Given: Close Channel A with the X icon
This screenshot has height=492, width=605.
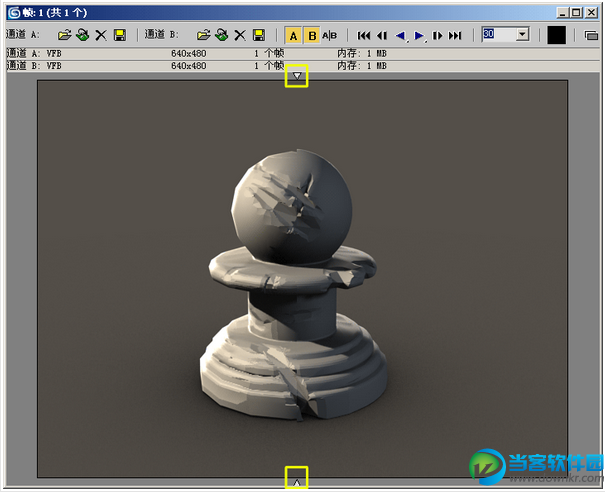Looking at the screenshot, I should pos(101,36).
